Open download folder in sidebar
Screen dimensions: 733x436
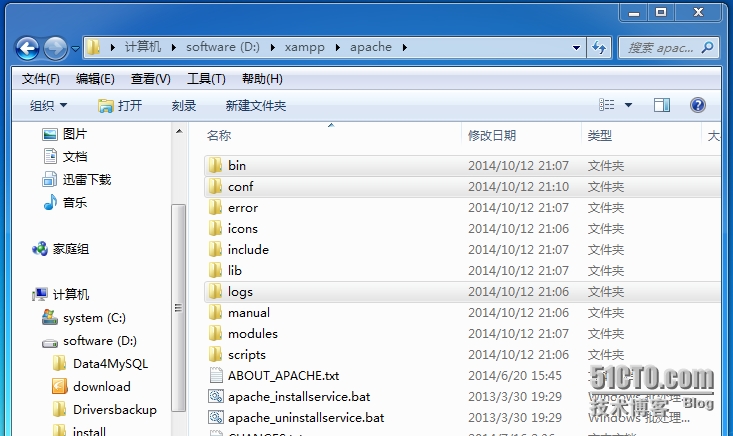pyautogui.click(x=92, y=386)
